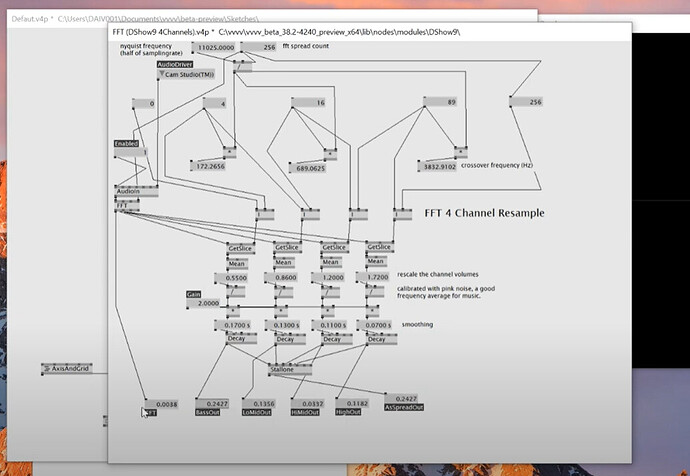Image resolution: width=690 pixels, height=476 pixels.
Task: Select the Mean node above 1.2000
Action: coord(331,262)
